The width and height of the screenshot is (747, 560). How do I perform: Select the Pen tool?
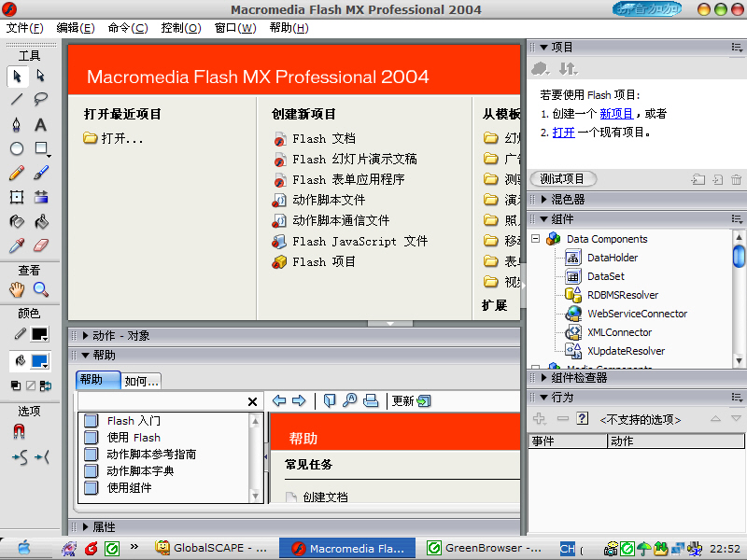coord(17,124)
